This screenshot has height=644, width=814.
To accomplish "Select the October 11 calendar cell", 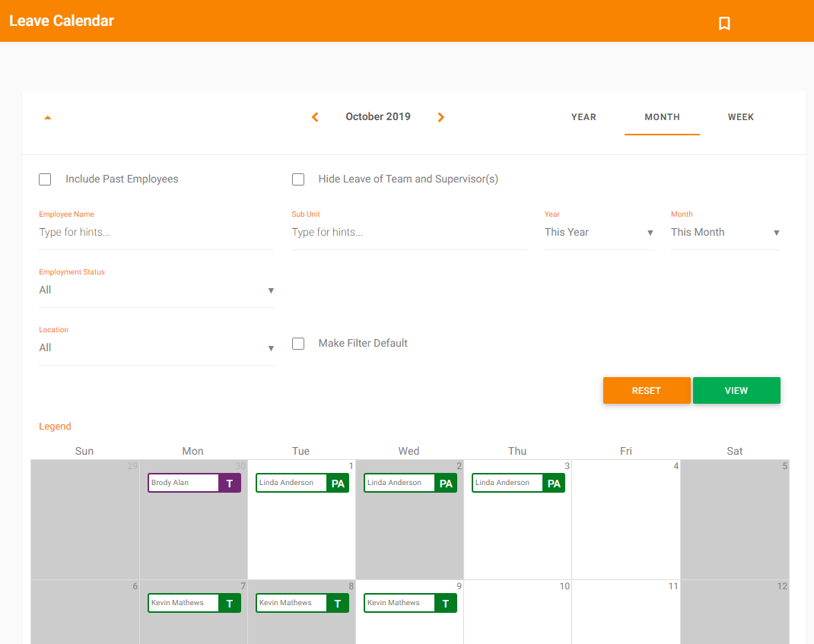I will click(x=626, y=612).
